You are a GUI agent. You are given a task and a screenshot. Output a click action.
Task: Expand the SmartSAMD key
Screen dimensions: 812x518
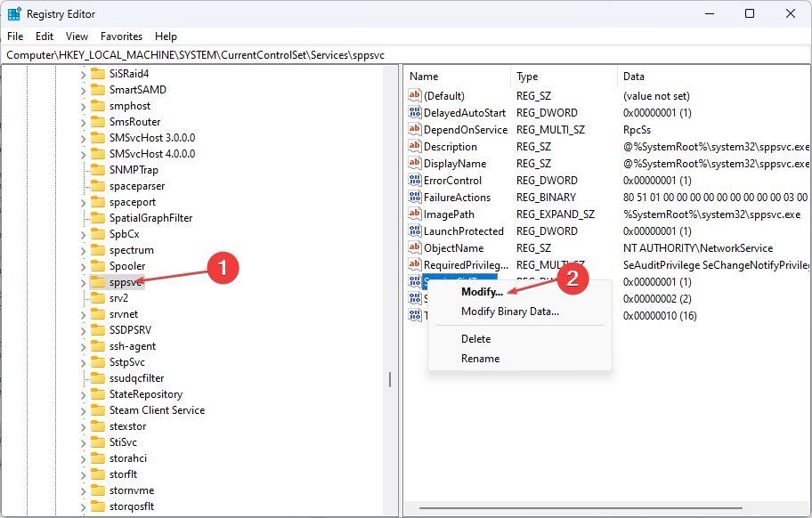coord(83,91)
